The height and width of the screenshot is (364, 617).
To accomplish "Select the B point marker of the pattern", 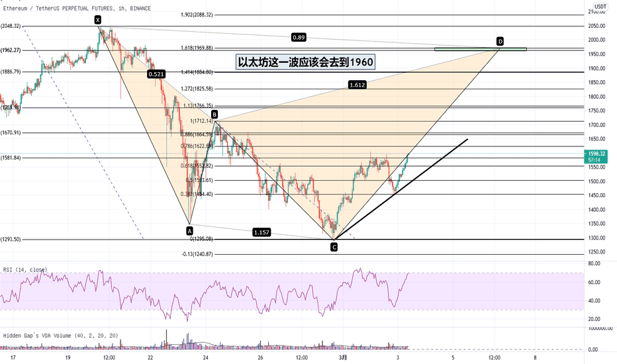I will pyautogui.click(x=214, y=114).
